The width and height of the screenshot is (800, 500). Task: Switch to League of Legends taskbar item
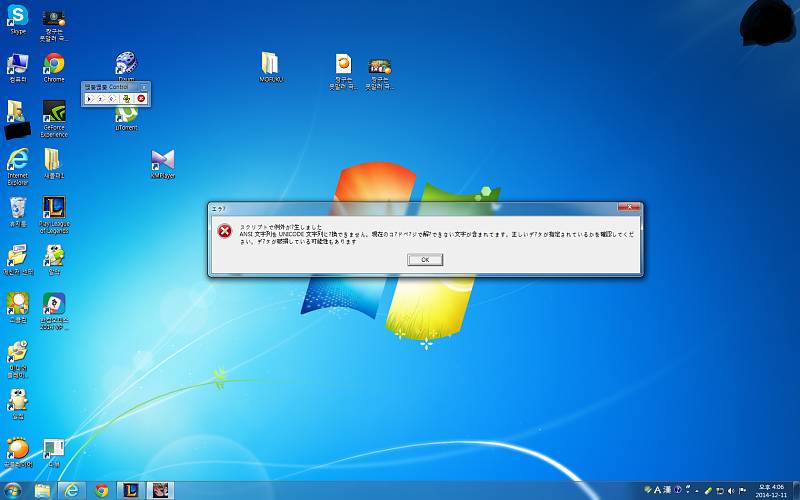[x=131, y=490]
